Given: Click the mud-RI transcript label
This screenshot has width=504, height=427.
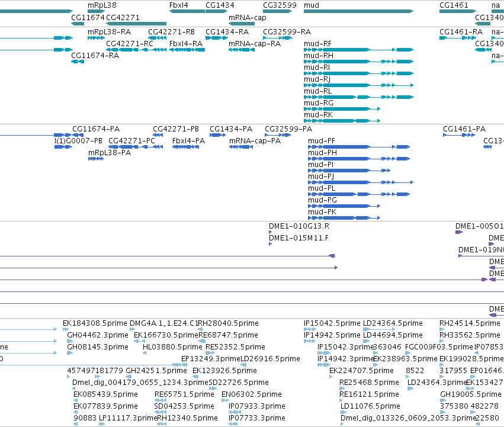Looking at the screenshot, I should point(317,67).
